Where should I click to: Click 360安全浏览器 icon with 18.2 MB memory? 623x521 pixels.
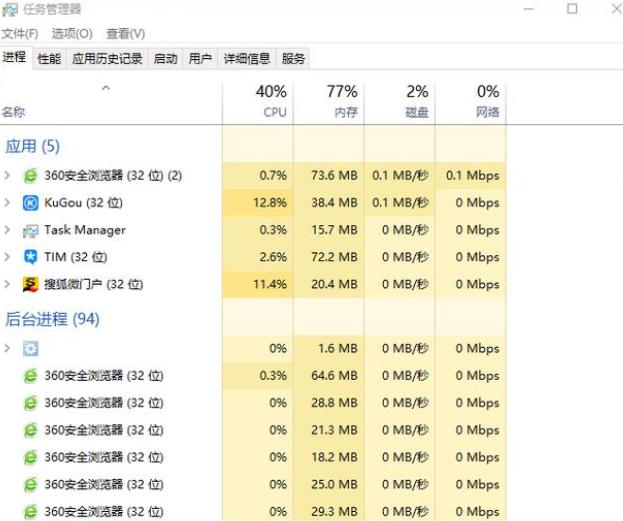31,457
